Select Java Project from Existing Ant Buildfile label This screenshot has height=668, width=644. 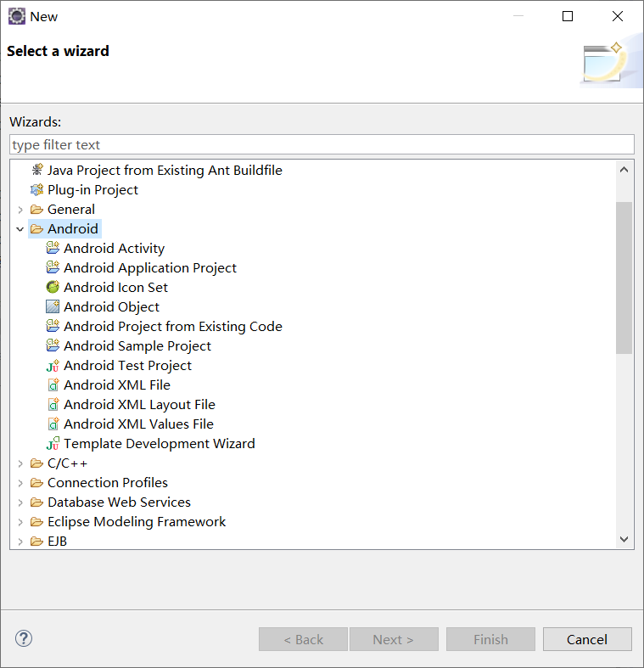165,170
